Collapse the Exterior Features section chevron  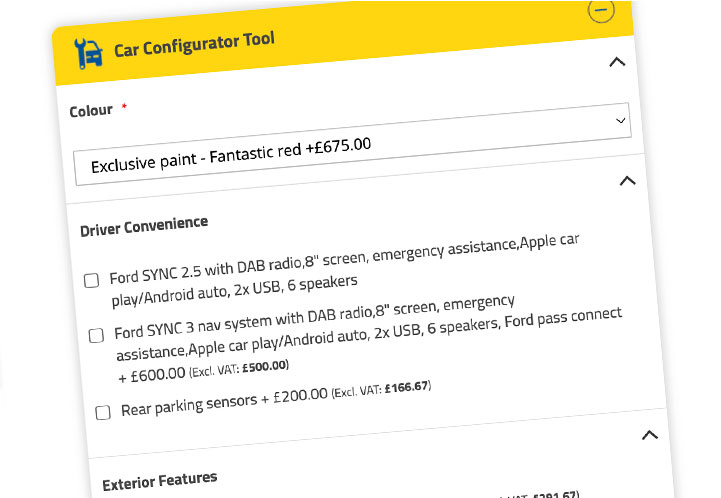point(649,435)
